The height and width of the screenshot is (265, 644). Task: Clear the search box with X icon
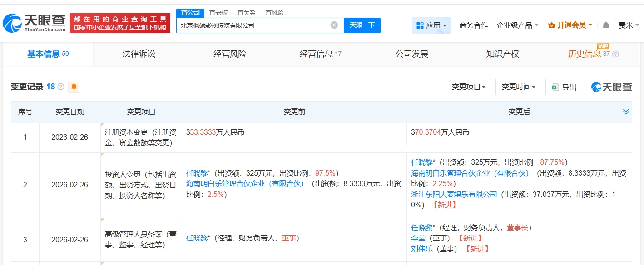click(334, 25)
